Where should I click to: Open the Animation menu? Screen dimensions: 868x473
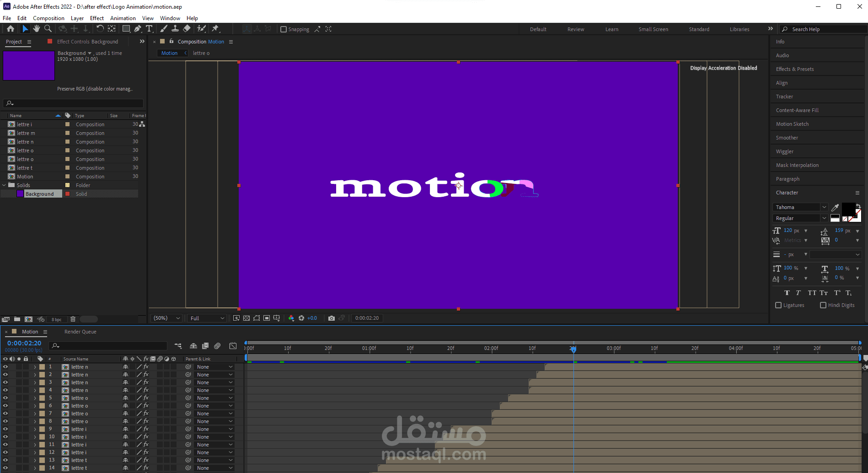[123, 18]
